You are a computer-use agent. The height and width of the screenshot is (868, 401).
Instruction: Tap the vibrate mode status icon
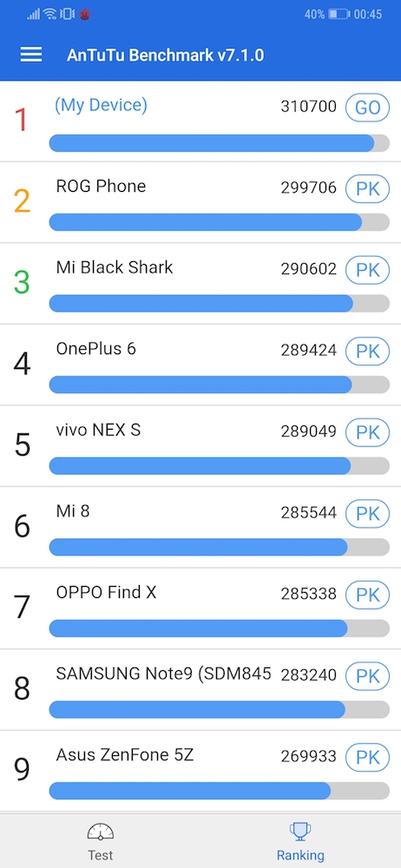(68, 15)
